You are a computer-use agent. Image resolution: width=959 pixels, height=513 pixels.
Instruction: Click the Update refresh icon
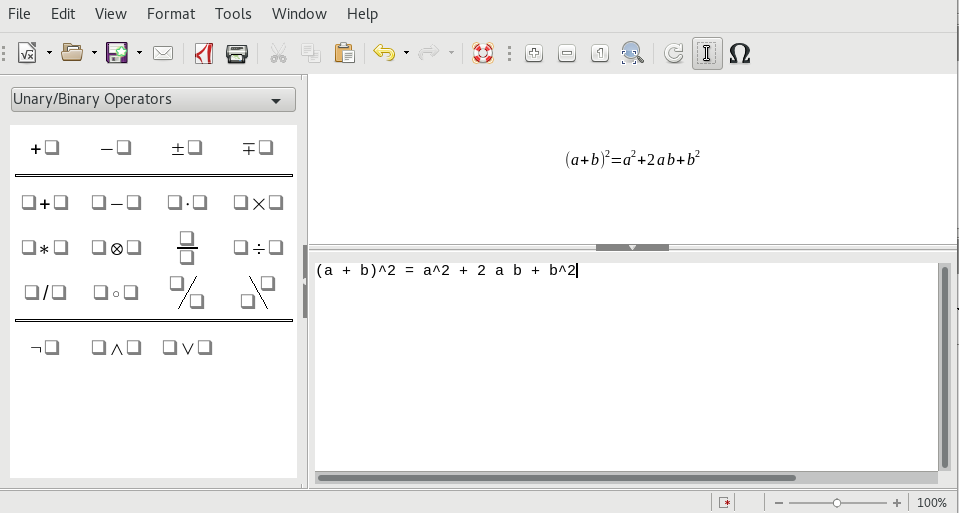[x=674, y=53]
